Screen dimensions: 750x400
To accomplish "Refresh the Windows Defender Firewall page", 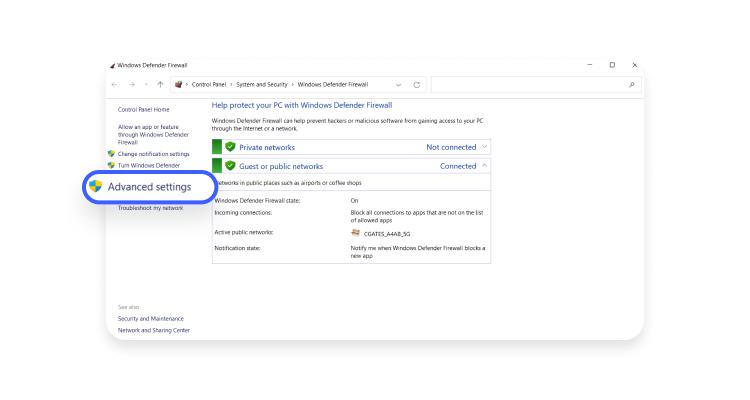I will tap(417, 85).
